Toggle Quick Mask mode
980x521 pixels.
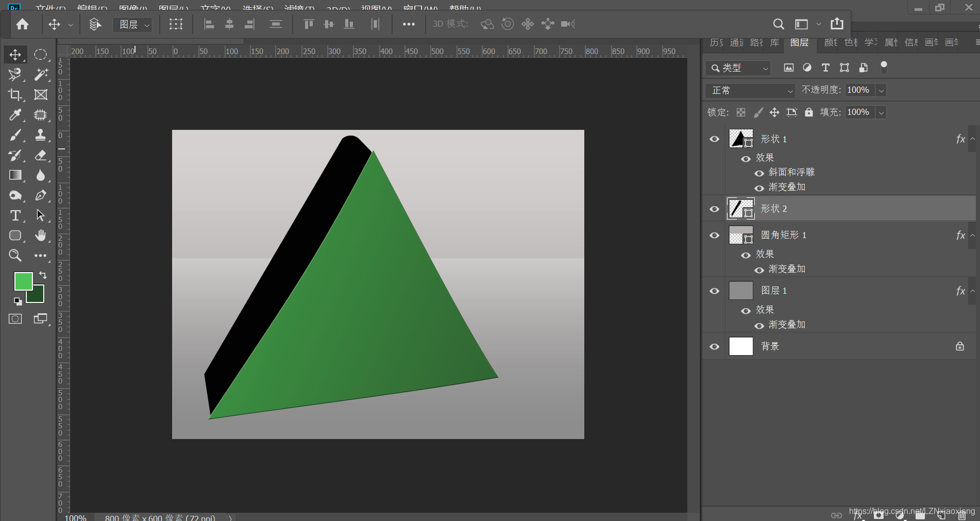pos(15,318)
